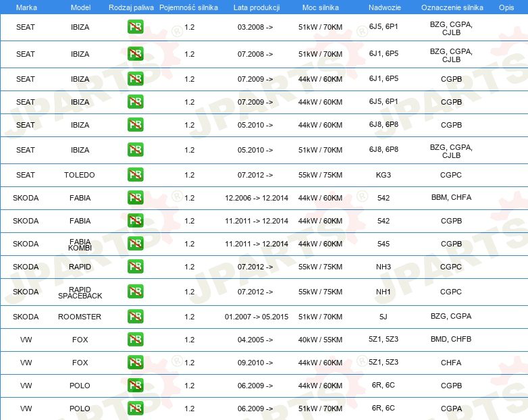Click 40kW / 55KM power cell
Image resolution: width=528 pixels, height=420 pixels.
(x=320, y=340)
